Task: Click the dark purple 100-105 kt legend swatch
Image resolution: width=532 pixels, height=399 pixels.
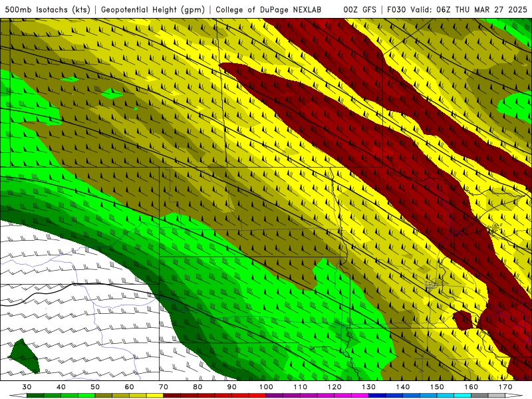Action: click(x=275, y=396)
